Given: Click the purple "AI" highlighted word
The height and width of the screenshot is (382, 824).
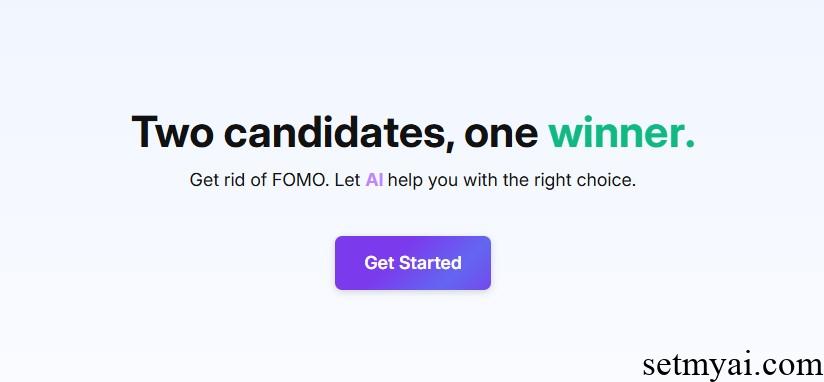Looking at the screenshot, I should [374, 180].
